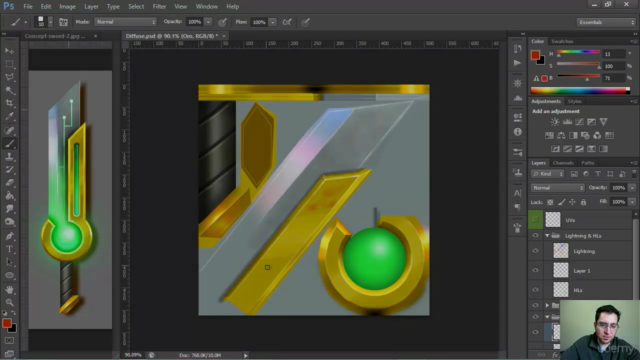Select the Smudge tool
This screenshot has height=360, width=640.
[x=9, y=209]
